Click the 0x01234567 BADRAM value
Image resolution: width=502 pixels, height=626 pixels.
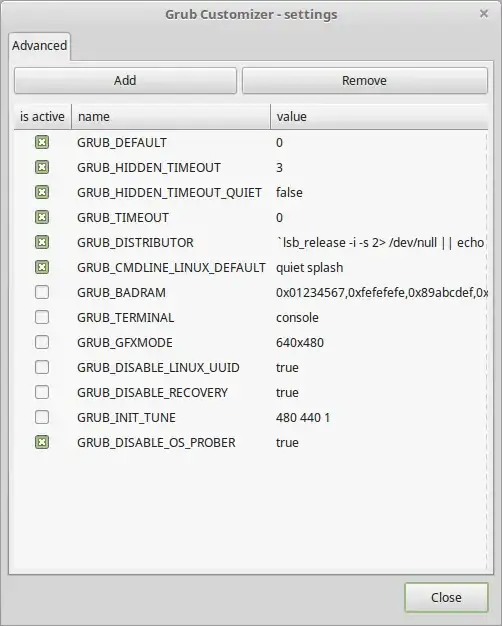(x=382, y=293)
